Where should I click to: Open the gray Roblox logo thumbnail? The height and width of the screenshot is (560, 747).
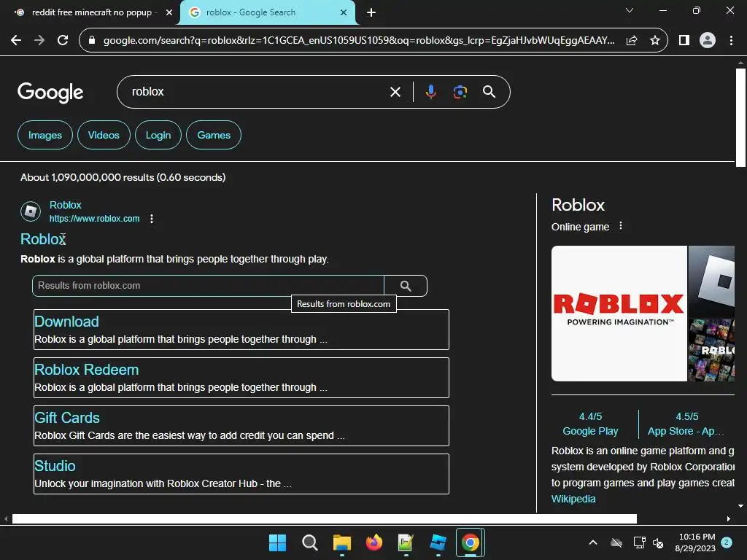point(711,281)
